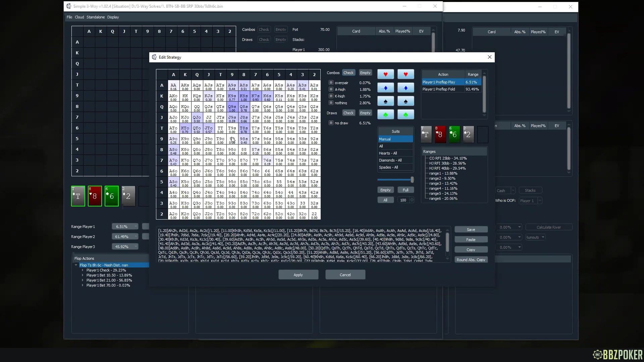Select the 6 of clubs card in Edit Strategy

(x=454, y=134)
